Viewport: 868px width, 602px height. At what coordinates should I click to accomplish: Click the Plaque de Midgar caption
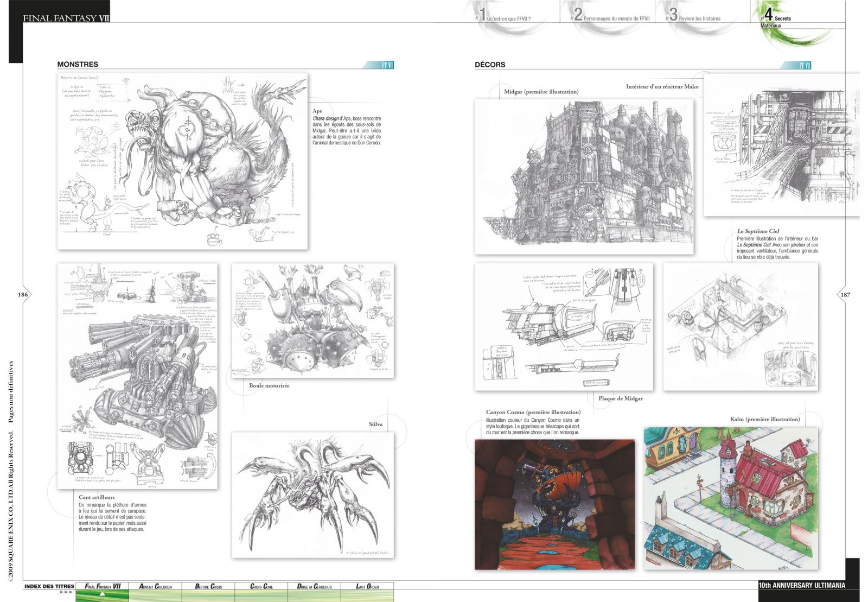pos(621,398)
